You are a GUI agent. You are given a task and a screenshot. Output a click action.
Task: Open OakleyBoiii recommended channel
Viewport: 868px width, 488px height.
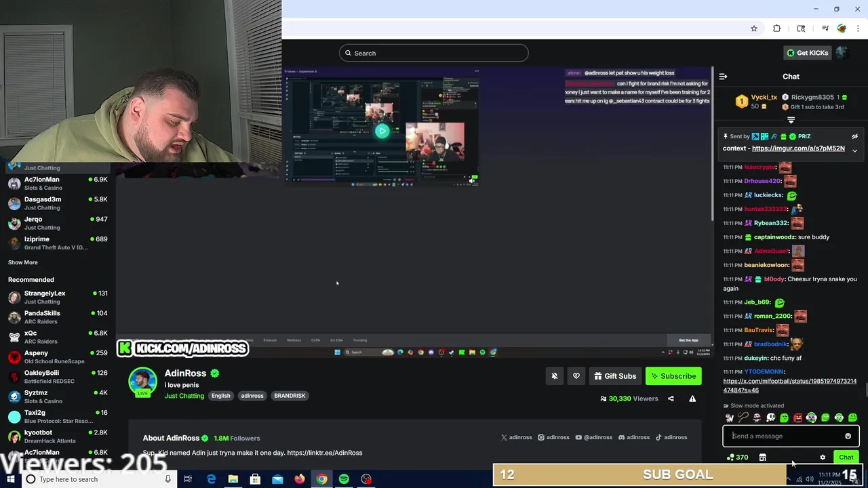click(x=58, y=376)
